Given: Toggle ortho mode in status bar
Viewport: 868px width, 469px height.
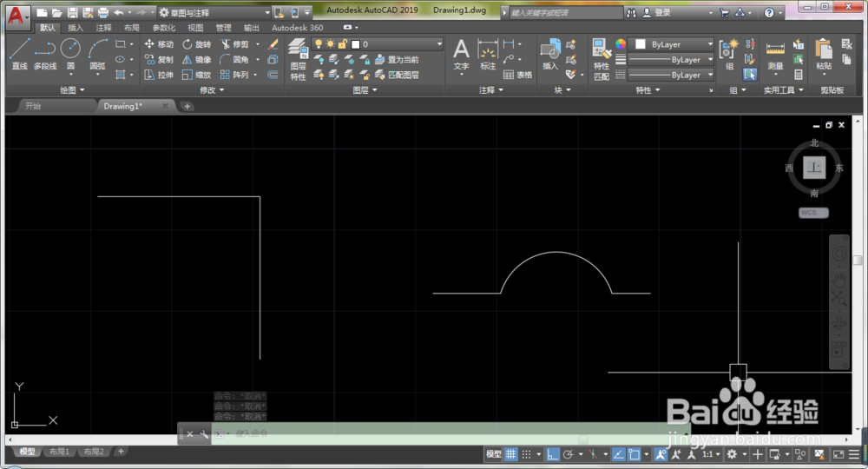Looking at the screenshot, I should point(552,454).
